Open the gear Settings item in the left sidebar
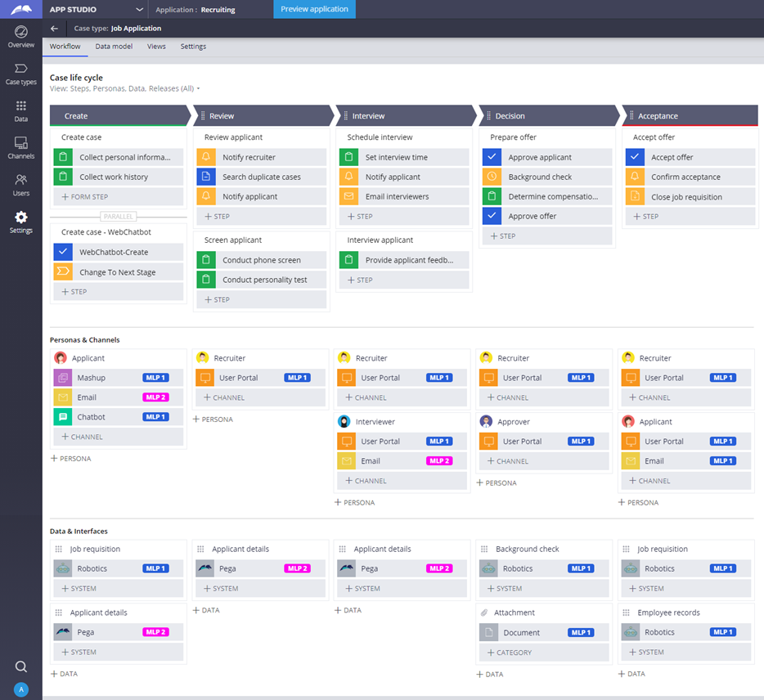The image size is (764, 700). (21, 222)
